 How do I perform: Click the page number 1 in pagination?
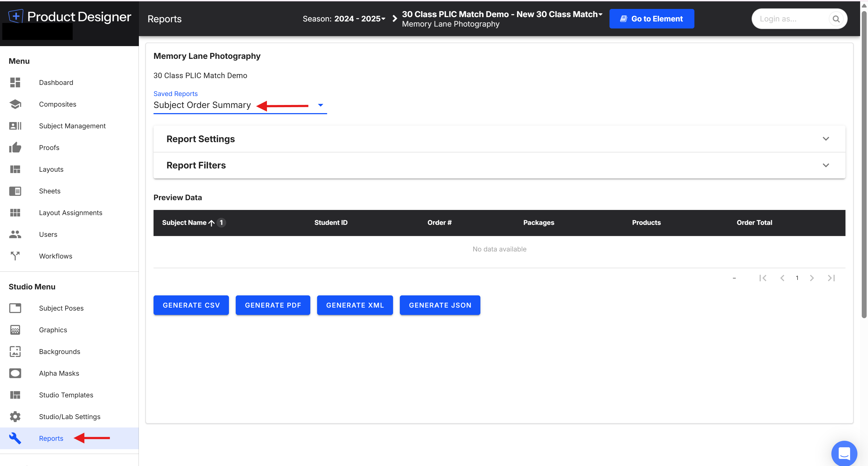[797, 278]
